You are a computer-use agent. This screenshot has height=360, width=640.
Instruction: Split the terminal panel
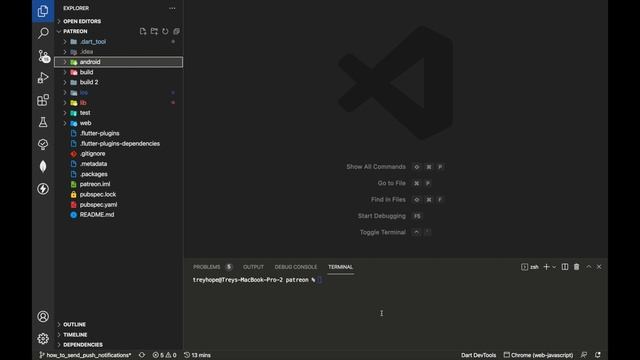pos(565,267)
